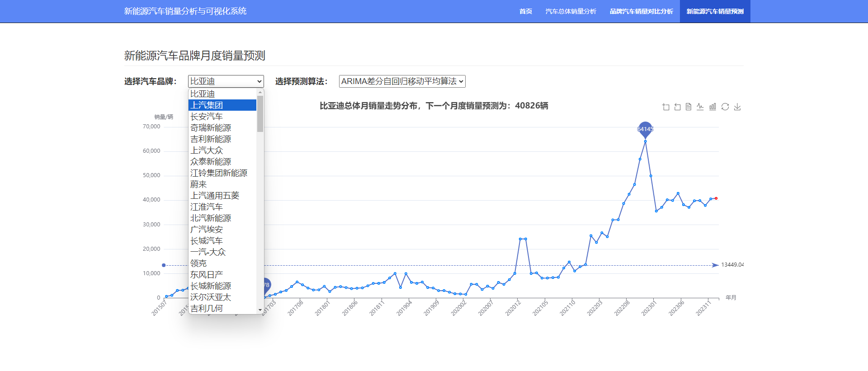Viewport: 868px width, 371px height.
Task: Select 江铃集团新能源 option
Action: 222,173
